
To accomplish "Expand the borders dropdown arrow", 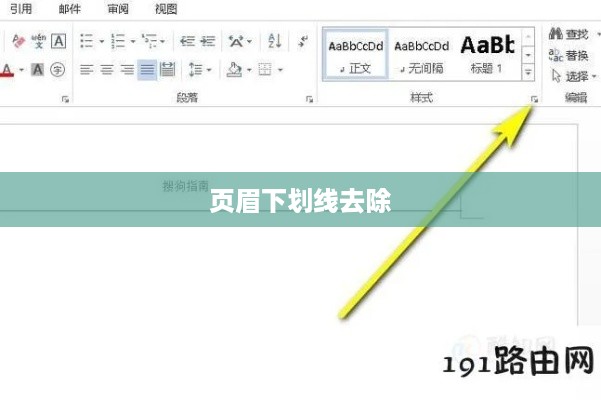I will (x=280, y=70).
